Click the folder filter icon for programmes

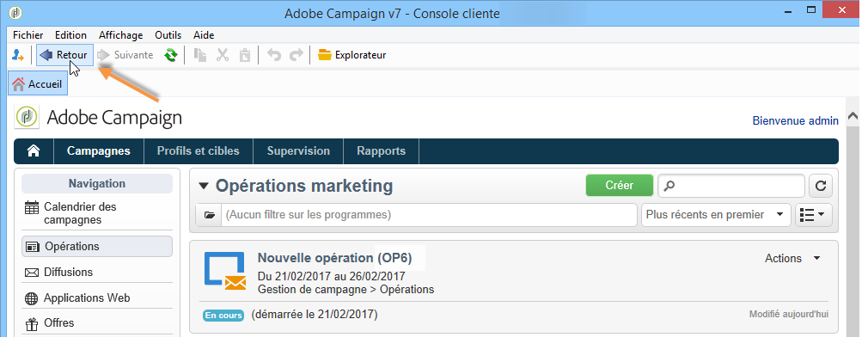[209, 215]
